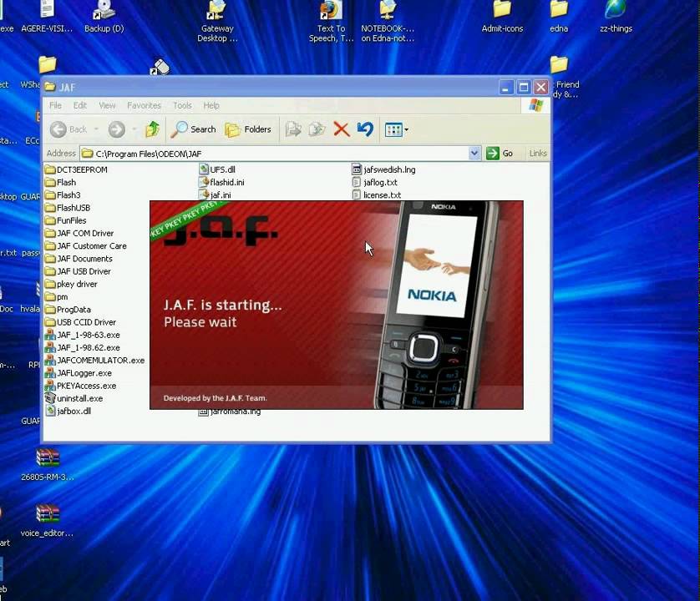
Task: Select the pm folder
Action: [x=56, y=296]
